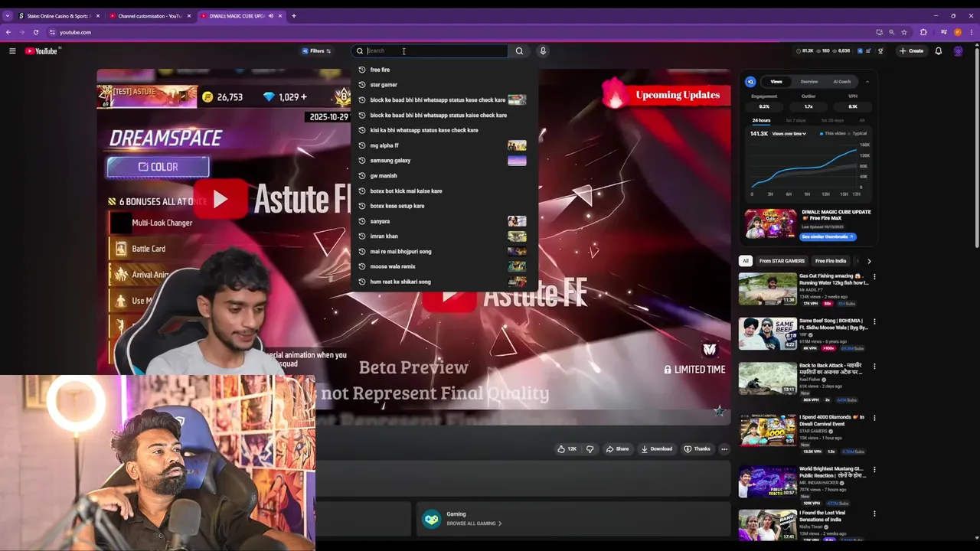
Task: Select the Overview tab in vidIQ panel
Action: [x=809, y=82]
